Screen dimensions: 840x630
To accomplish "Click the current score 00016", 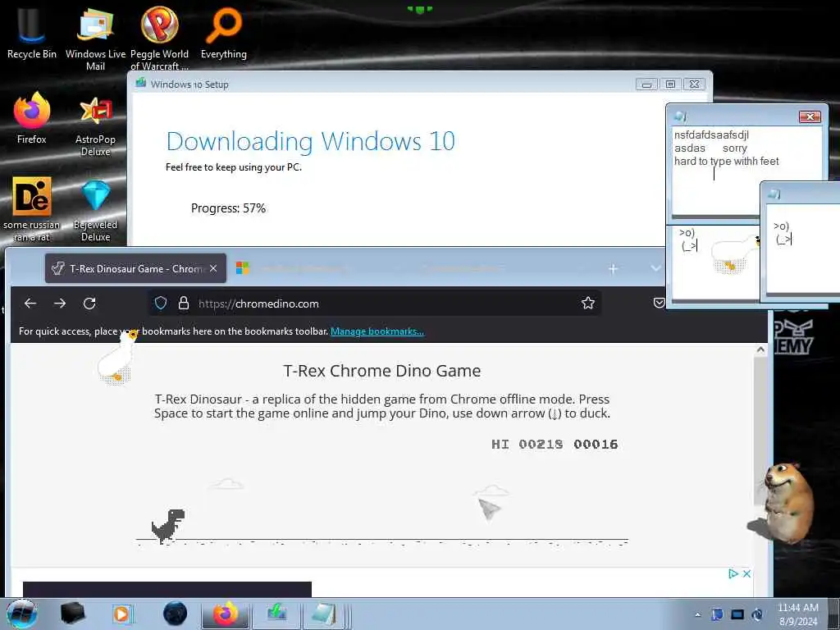I will pyautogui.click(x=596, y=444).
